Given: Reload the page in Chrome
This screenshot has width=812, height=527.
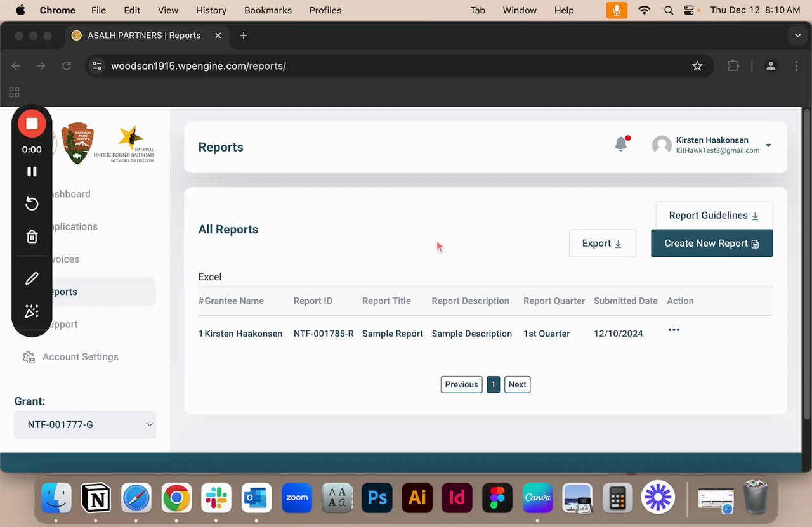Looking at the screenshot, I should pyautogui.click(x=66, y=66).
